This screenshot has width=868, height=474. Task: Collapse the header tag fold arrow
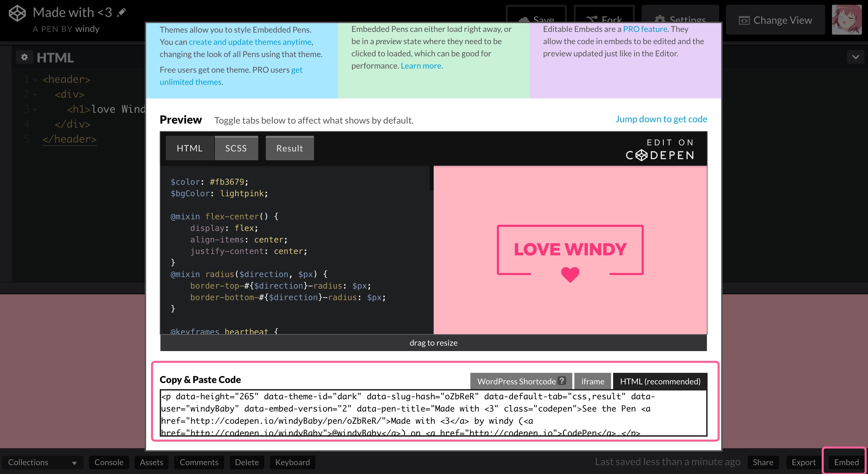tap(35, 80)
